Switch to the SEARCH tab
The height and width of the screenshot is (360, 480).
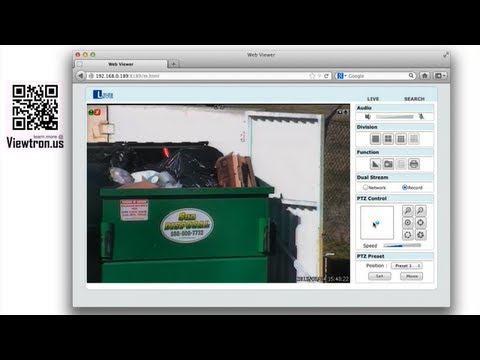414,99
